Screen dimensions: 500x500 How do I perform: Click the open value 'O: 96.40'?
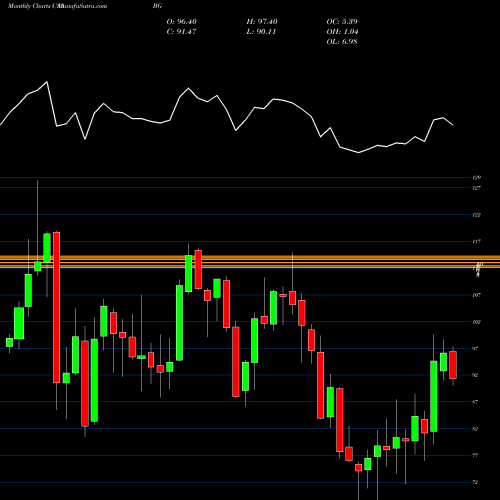coord(182,22)
